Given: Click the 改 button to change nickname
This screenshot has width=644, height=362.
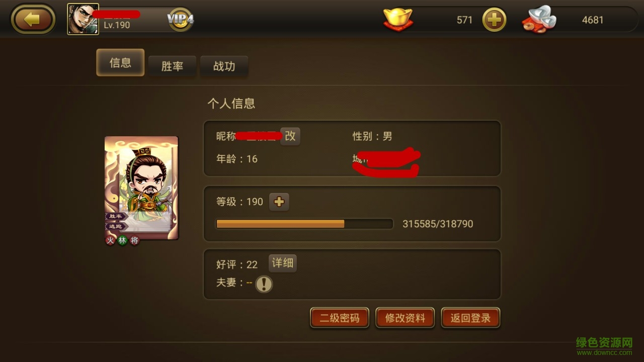Looking at the screenshot, I should (290, 136).
